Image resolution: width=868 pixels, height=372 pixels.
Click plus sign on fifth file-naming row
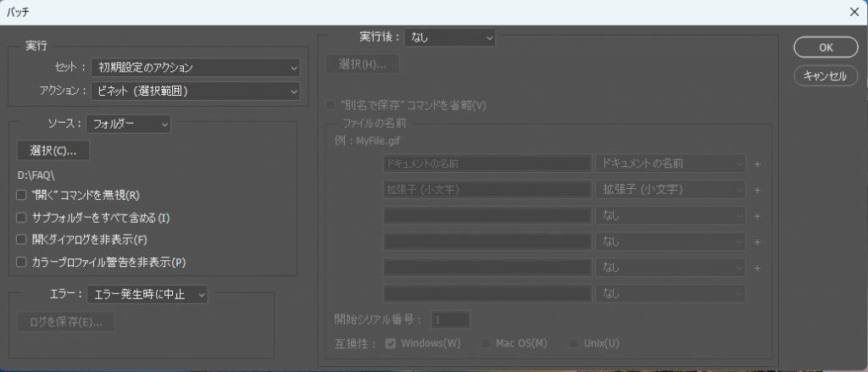[757, 268]
